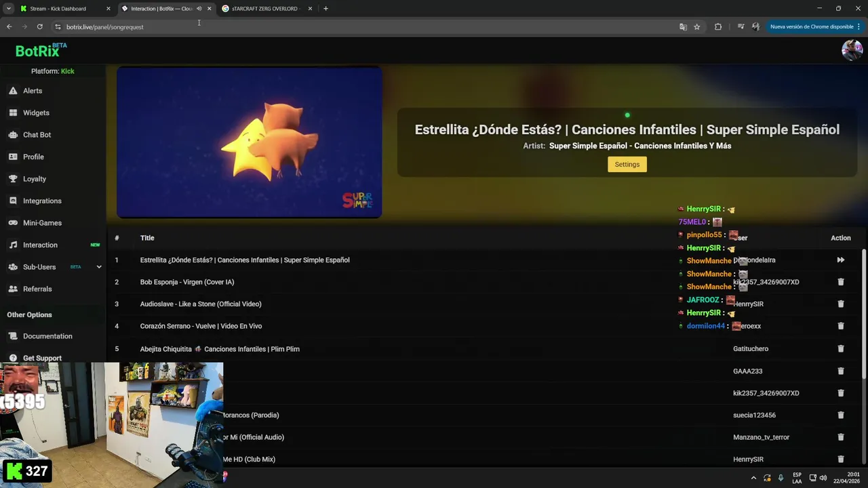This screenshot has width=868, height=488.
Task: Click the BotRix logo
Action: (41, 50)
